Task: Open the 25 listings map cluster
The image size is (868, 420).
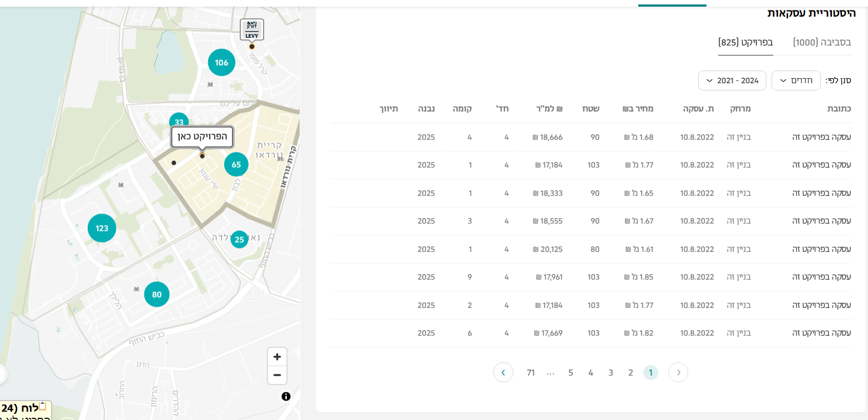Action: click(239, 240)
